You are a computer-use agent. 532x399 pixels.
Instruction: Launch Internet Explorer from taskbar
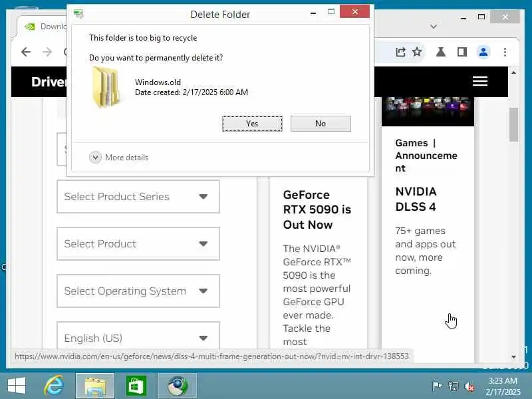coord(55,386)
